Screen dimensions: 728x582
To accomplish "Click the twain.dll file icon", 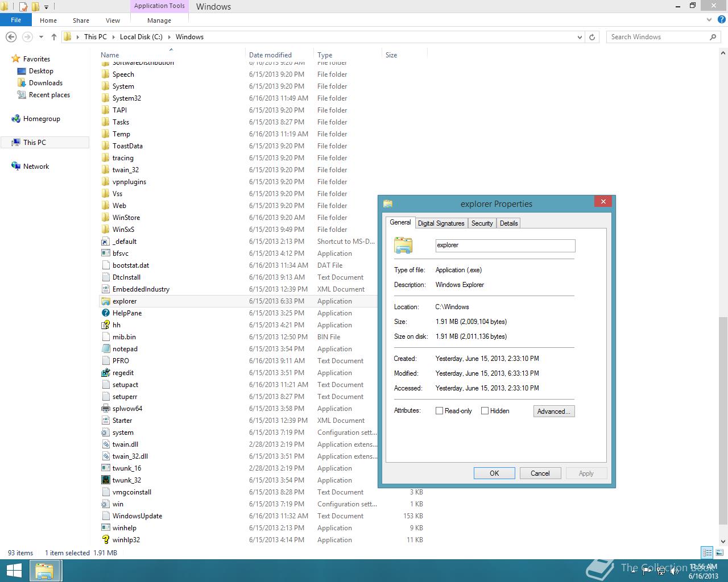I will pos(105,444).
